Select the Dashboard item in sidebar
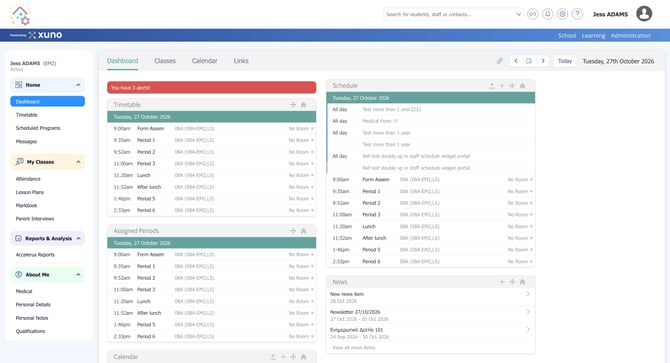 tap(47, 101)
